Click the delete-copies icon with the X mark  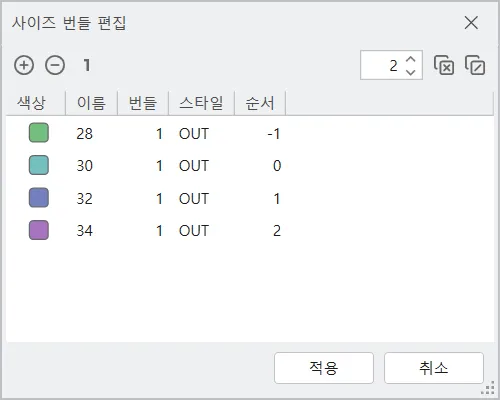(444, 65)
